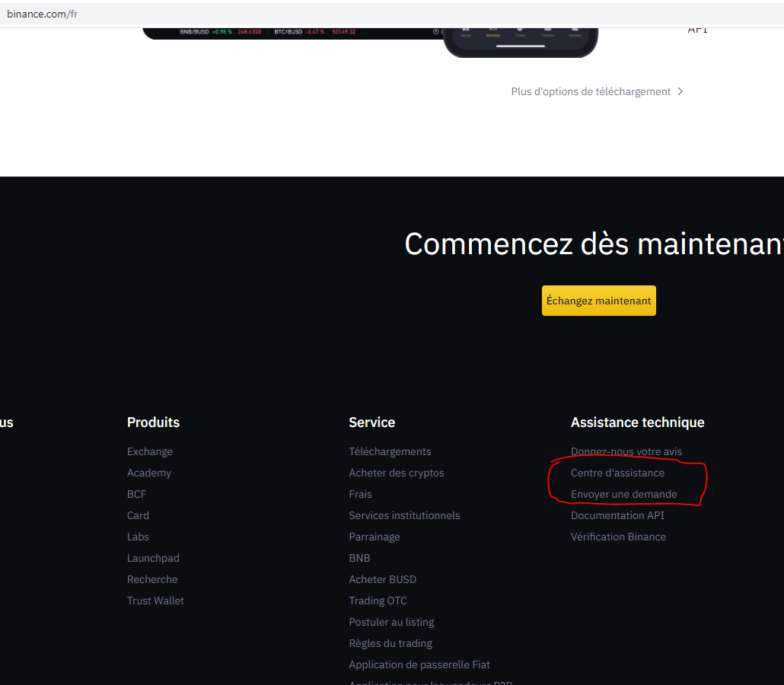
Task: Click the Assistance technique heading
Action: coord(638,422)
